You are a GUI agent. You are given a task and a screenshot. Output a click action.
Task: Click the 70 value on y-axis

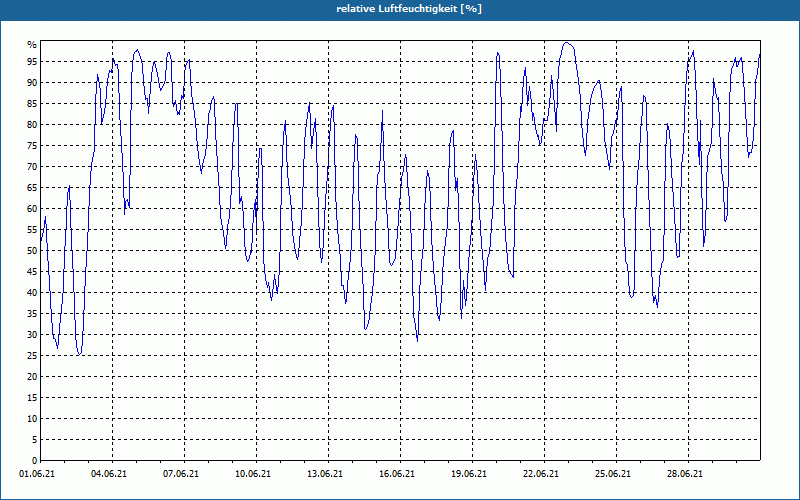tap(32, 167)
